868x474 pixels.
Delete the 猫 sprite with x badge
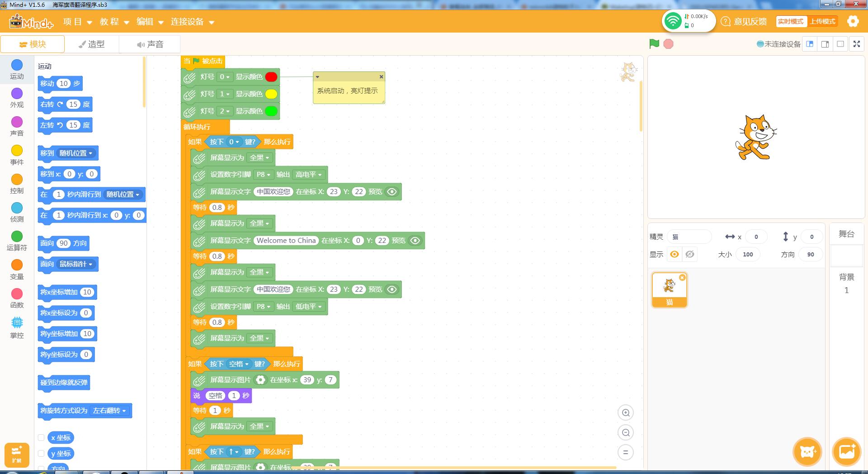pos(682,277)
